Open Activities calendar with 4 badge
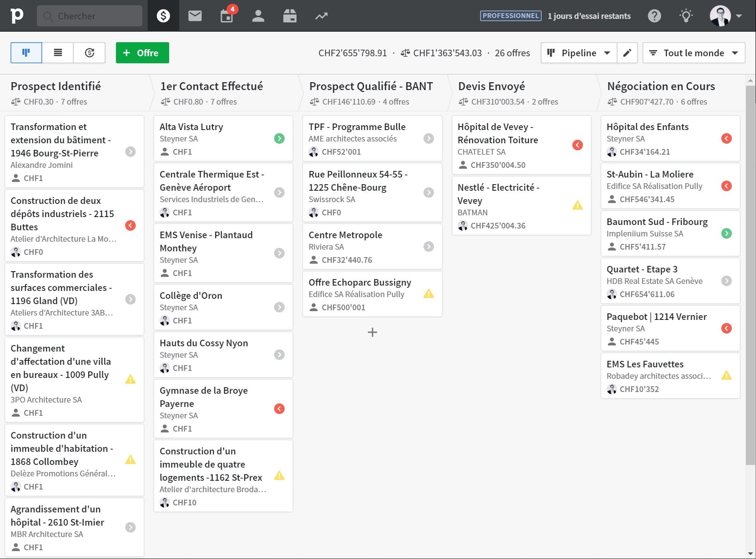 pyautogui.click(x=227, y=16)
